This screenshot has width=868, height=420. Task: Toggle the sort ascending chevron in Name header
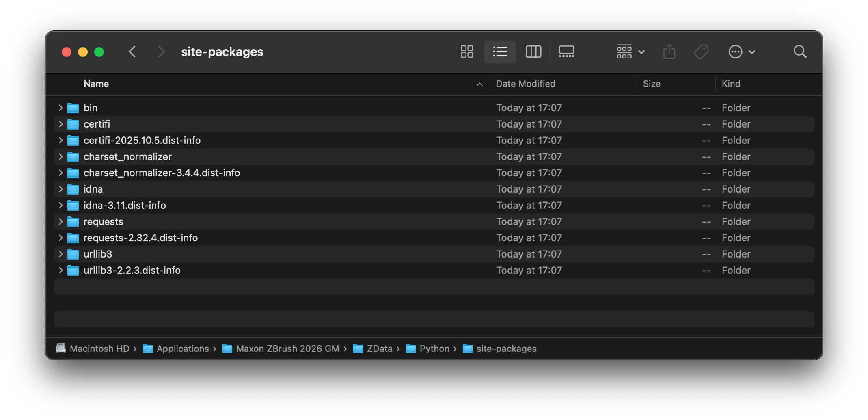coord(480,84)
